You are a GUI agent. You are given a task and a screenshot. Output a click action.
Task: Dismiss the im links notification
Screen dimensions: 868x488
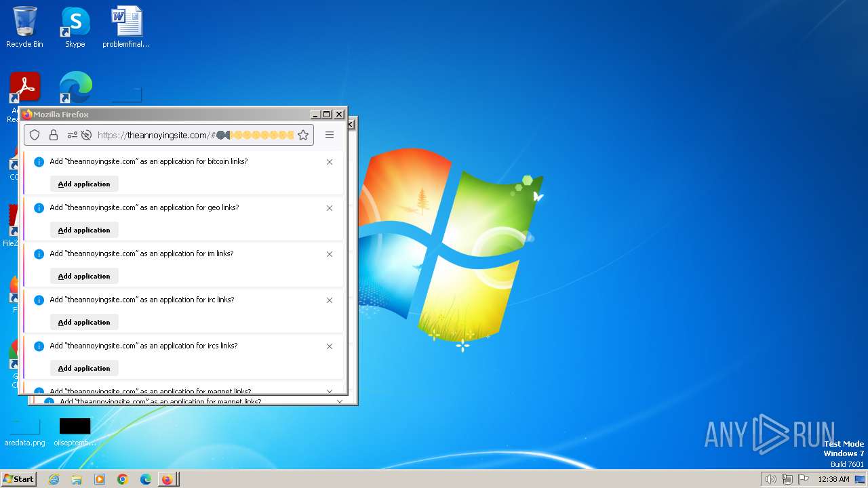[330, 254]
